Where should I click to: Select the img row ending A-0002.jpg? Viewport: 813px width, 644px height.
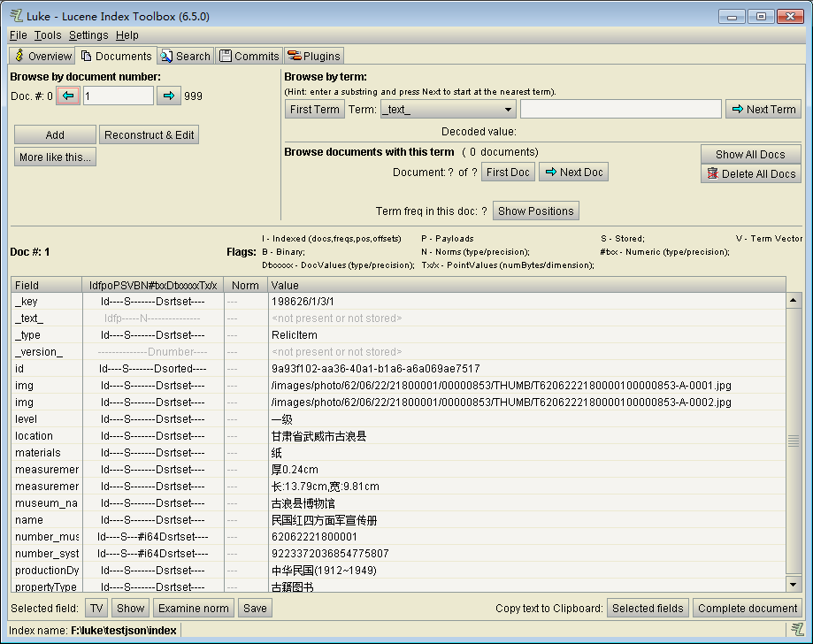tap(398, 402)
